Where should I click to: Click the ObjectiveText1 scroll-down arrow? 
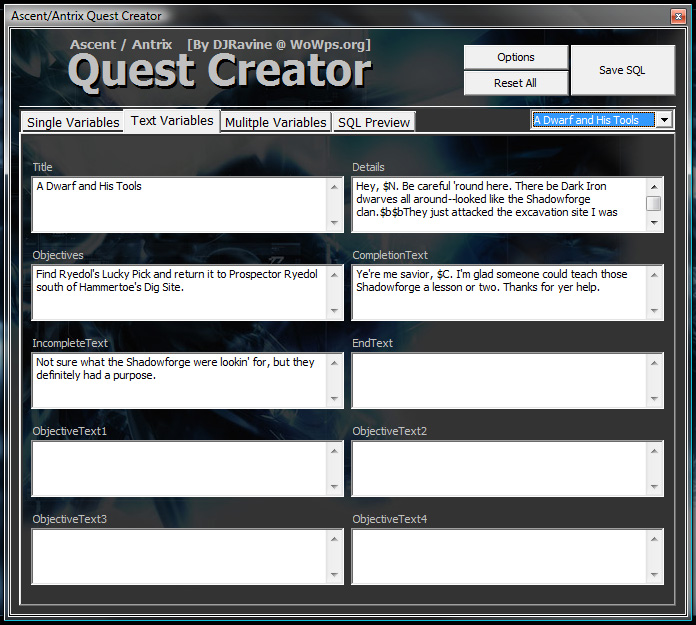click(334, 487)
